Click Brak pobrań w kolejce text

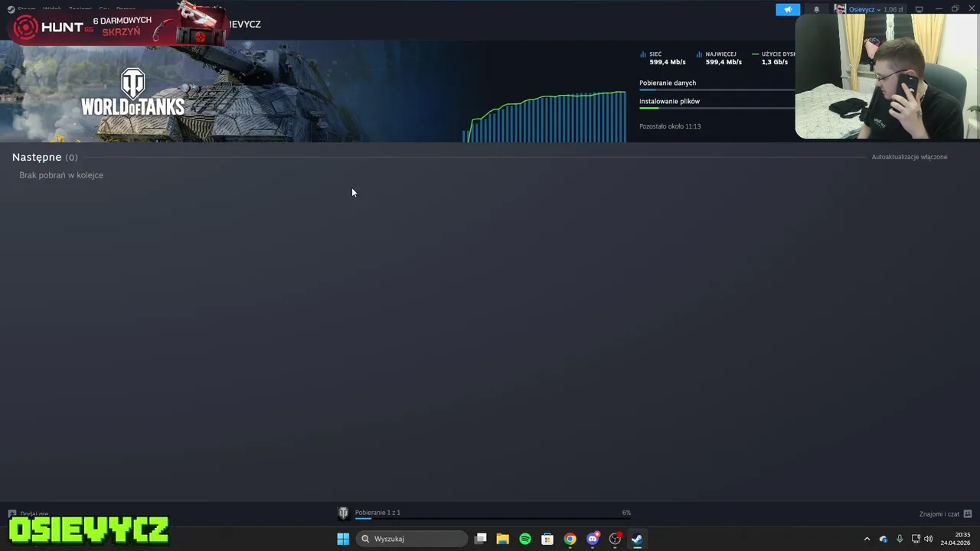click(61, 175)
